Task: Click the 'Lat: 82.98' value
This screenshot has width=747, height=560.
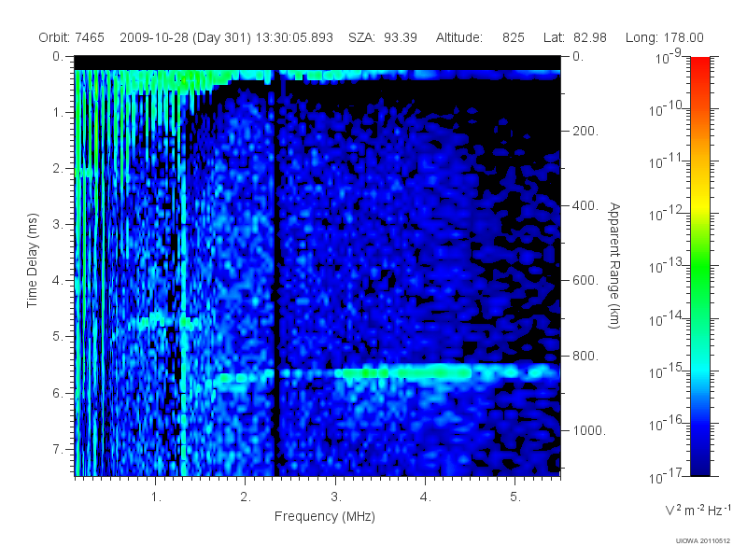Action: tap(574, 37)
